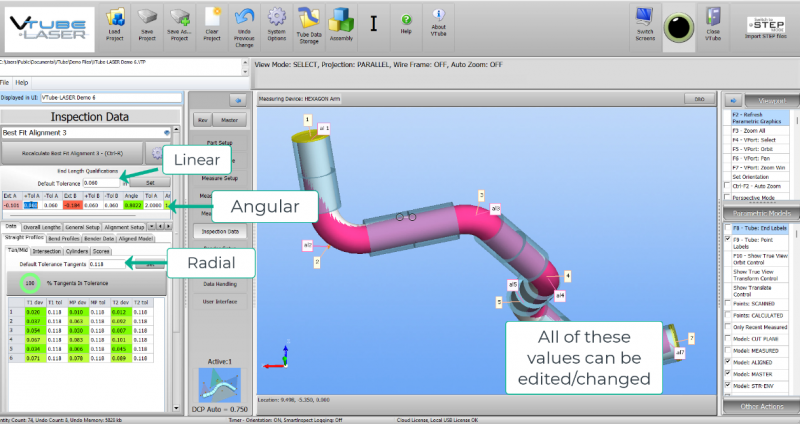Click the I-beam text cursor icon
The width and height of the screenshot is (800, 424).
(x=373, y=23)
